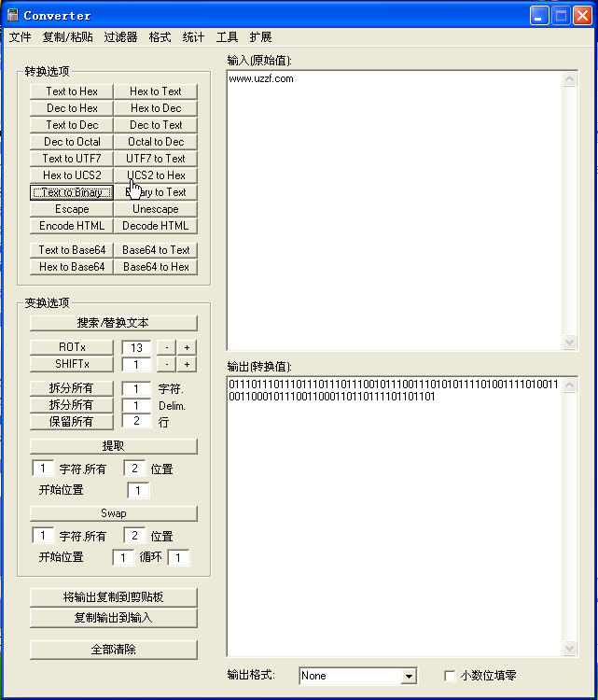Screen dimensions: 598x700
Task: Open the 扩展 menu
Action: 260,37
